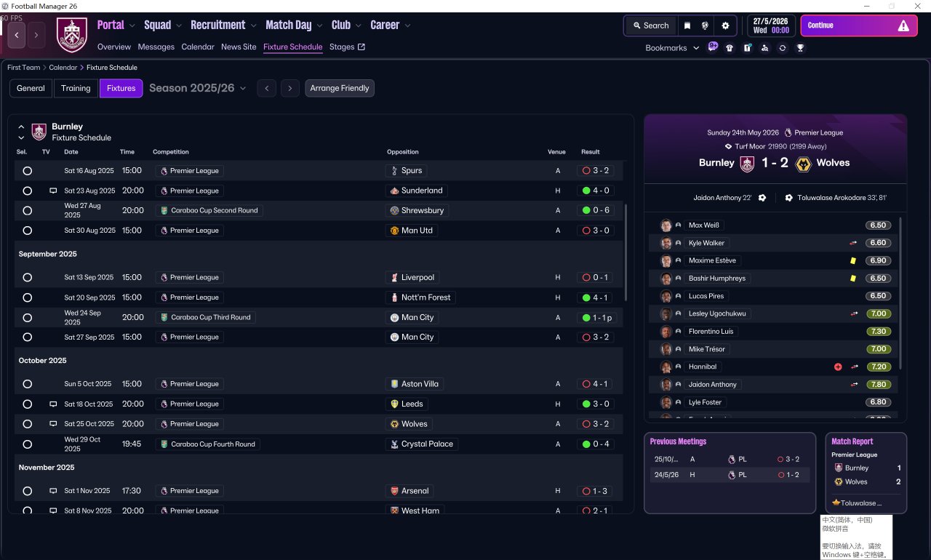Expand the Club menu chevron

point(359,26)
